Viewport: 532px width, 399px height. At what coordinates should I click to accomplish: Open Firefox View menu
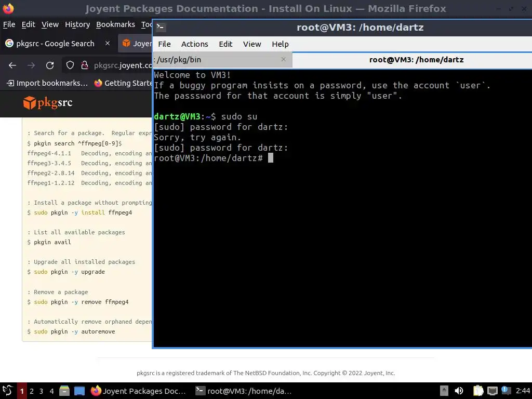click(50, 24)
